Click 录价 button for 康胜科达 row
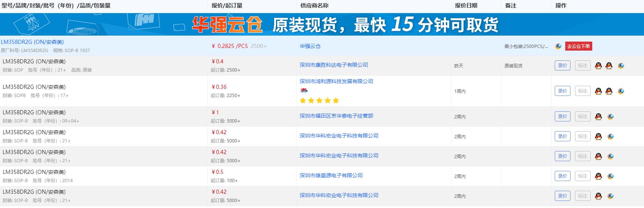The image size is (644, 208). coord(563,66)
